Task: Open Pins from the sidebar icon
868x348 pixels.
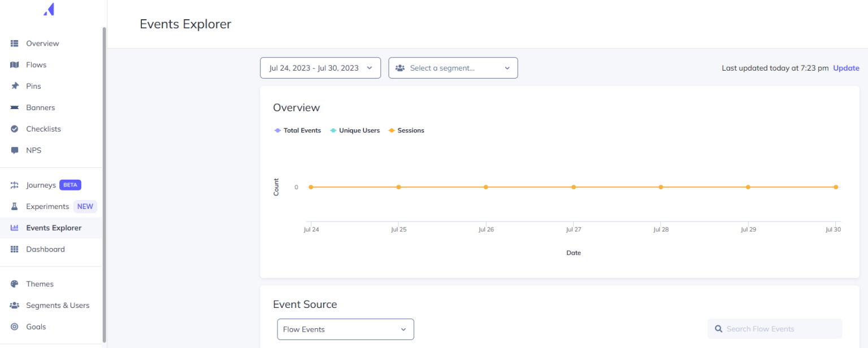Action: (14, 86)
